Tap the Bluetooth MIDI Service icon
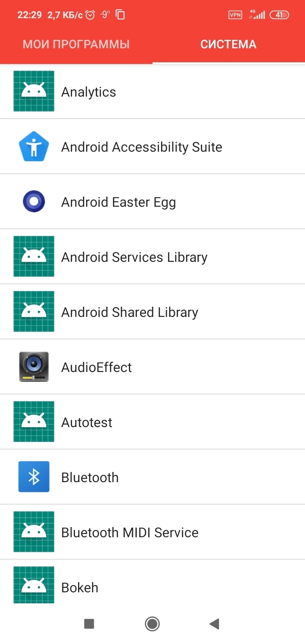Viewport: 305px width, 644px height. 34,532
